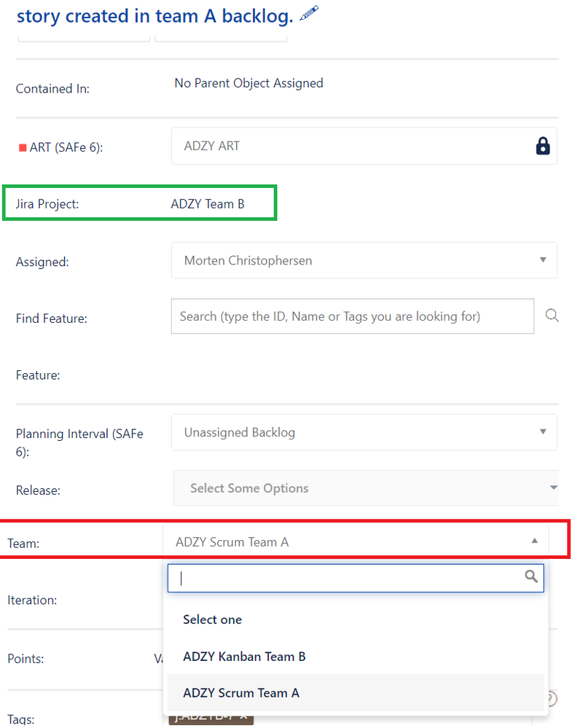Viewport: 572px width, 728px height.
Task: Click the ADZY ART locked field
Action: (364, 146)
